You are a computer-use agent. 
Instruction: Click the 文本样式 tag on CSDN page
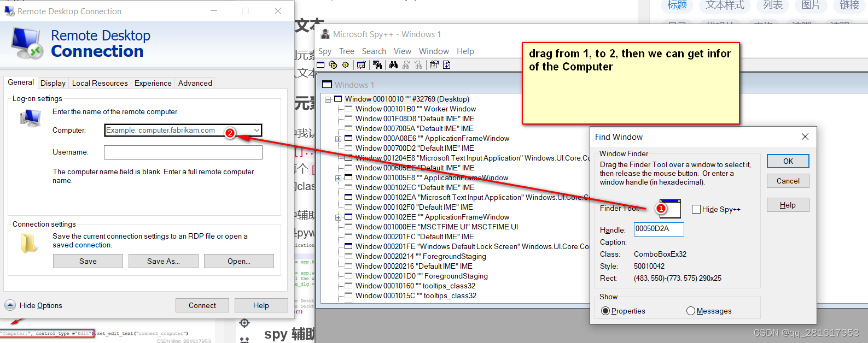point(725,5)
